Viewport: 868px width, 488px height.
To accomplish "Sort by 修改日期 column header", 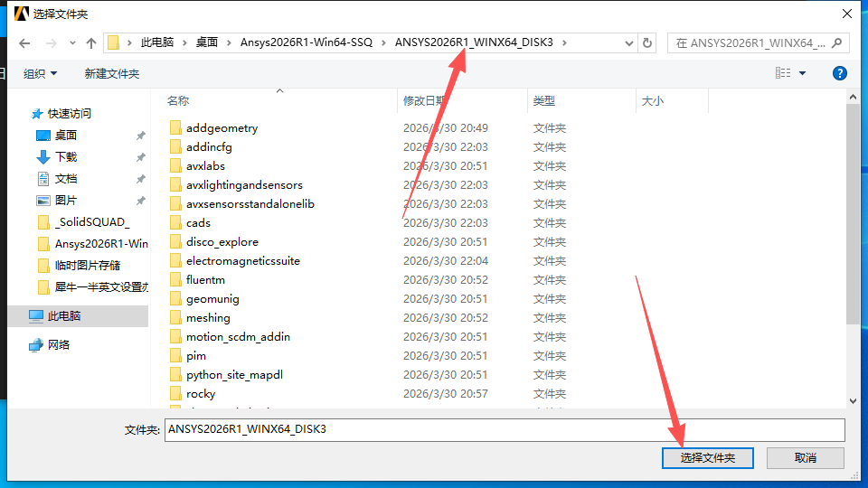I will 425,100.
